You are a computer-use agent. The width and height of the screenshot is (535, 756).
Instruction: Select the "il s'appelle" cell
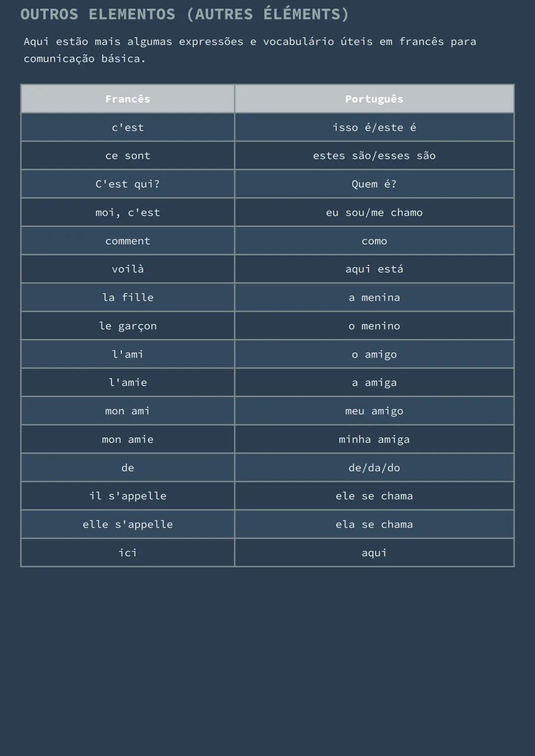pos(128,496)
